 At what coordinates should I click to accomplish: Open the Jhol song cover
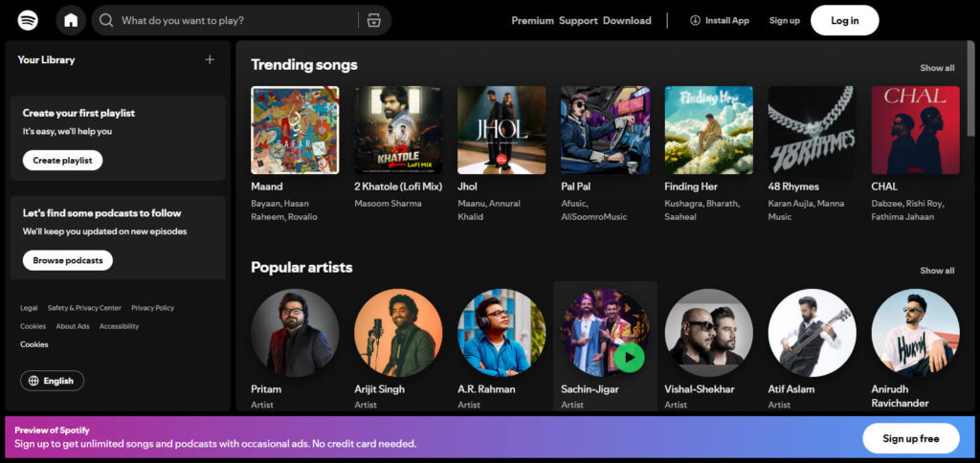[x=501, y=130]
